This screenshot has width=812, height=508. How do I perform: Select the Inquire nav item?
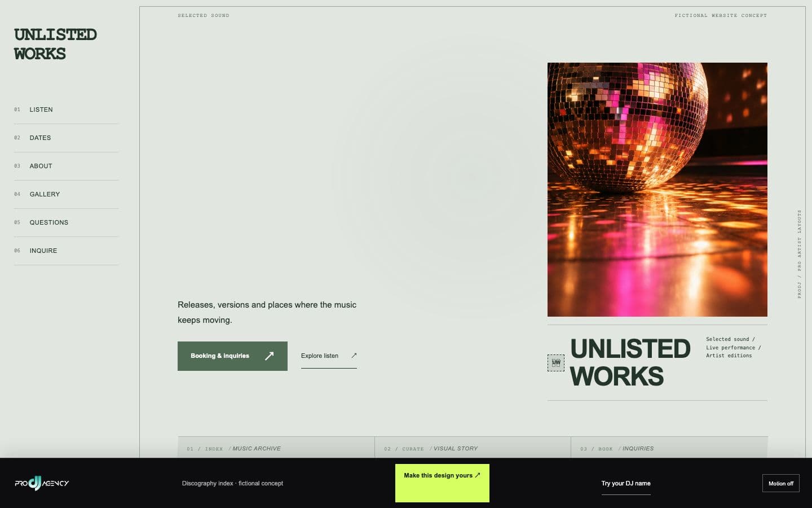click(x=66, y=251)
